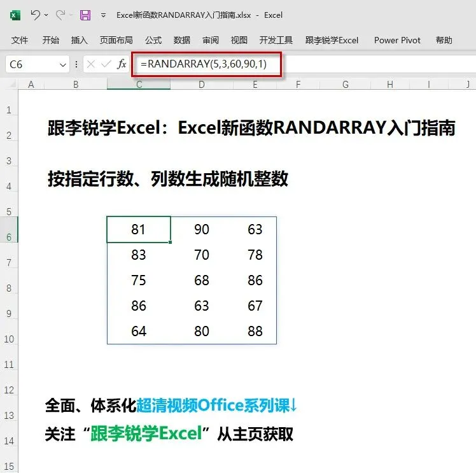This screenshot has height=473, width=476.
Task: Select cell C6 containing 81
Action: pyautogui.click(x=139, y=230)
